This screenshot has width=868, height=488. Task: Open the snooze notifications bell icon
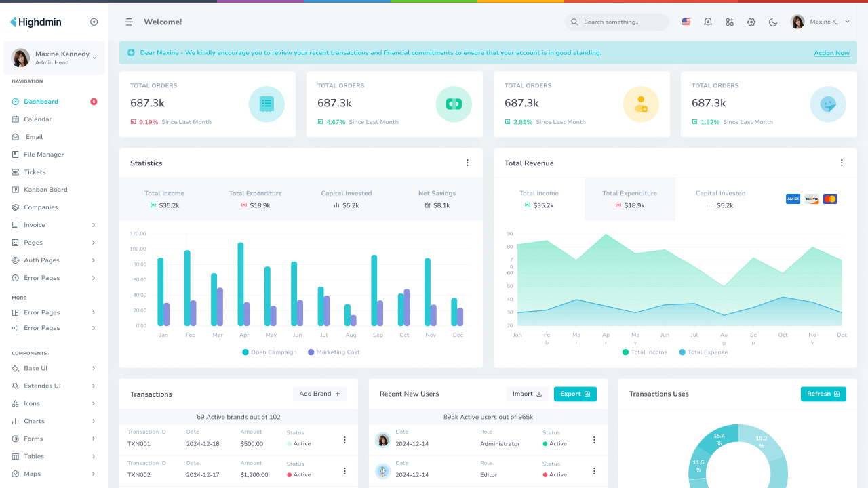point(708,22)
